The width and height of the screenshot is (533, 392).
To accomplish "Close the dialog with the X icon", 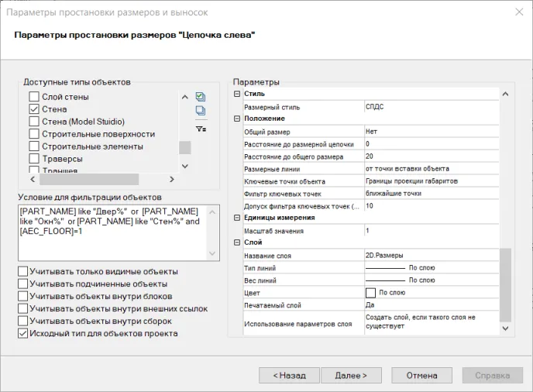I will pyautogui.click(x=518, y=12).
